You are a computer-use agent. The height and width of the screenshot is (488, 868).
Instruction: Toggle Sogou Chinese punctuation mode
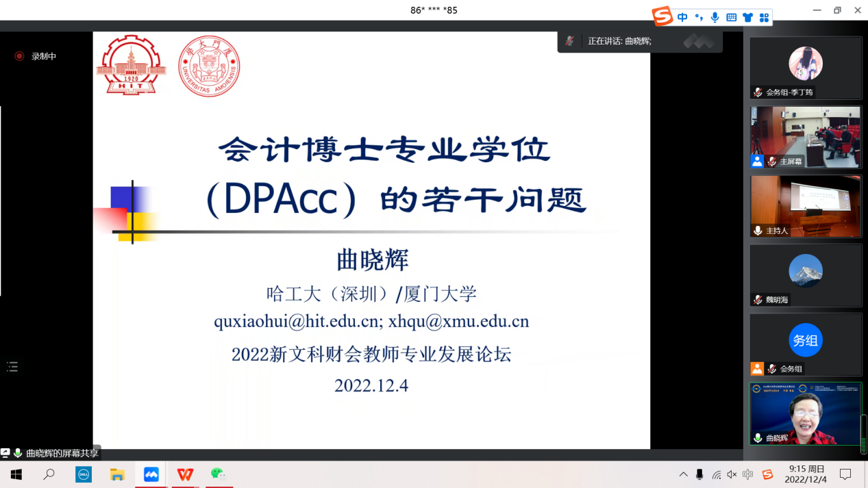[x=699, y=18]
